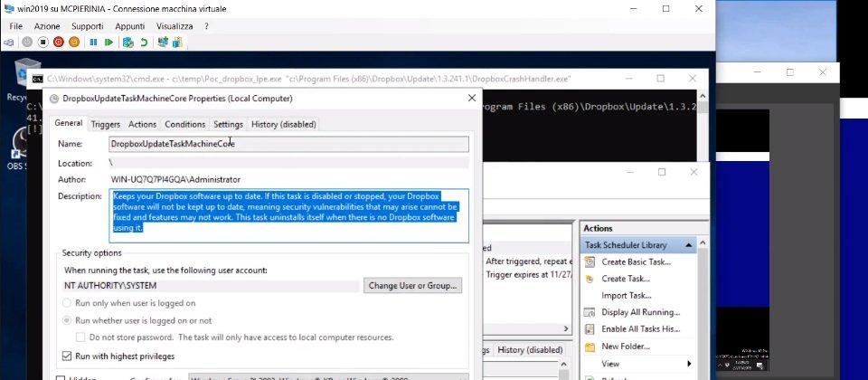Image resolution: width=868 pixels, height=380 pixels.
Task: Switch to the Actions tab
Action: 142,125
